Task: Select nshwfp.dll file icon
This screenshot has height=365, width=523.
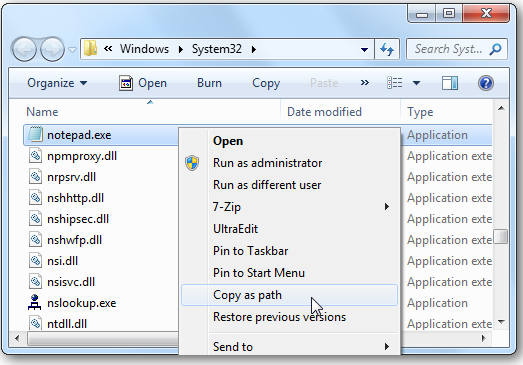Action: 35,240
